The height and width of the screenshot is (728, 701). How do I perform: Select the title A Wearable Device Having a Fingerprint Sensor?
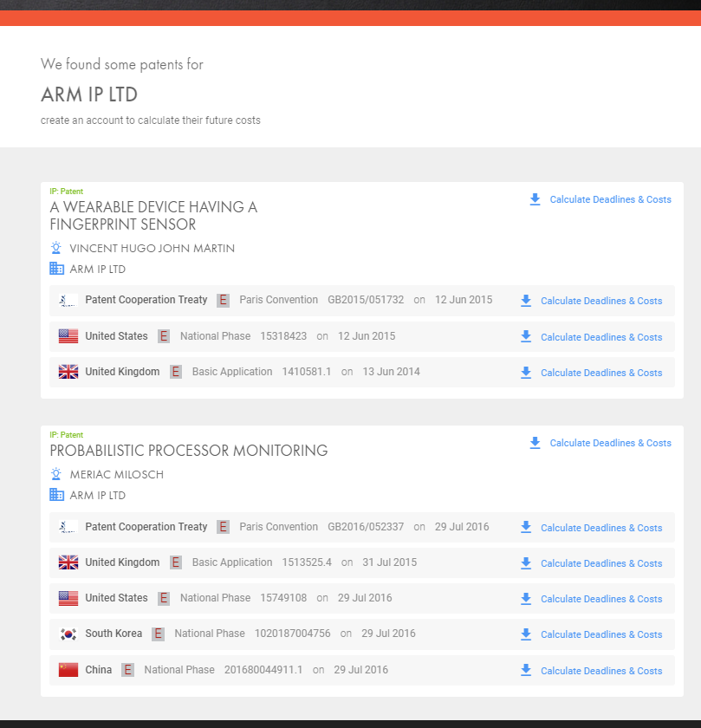coord(153,216)
